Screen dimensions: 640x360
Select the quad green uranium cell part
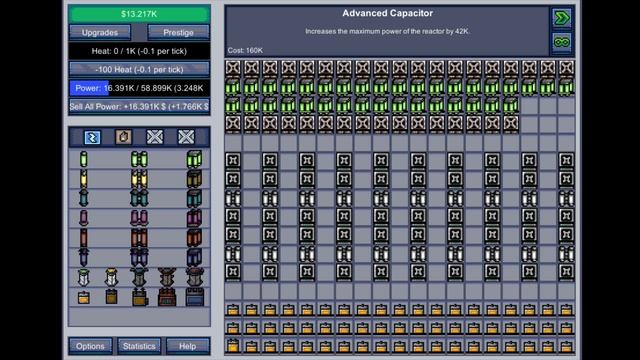194,159
